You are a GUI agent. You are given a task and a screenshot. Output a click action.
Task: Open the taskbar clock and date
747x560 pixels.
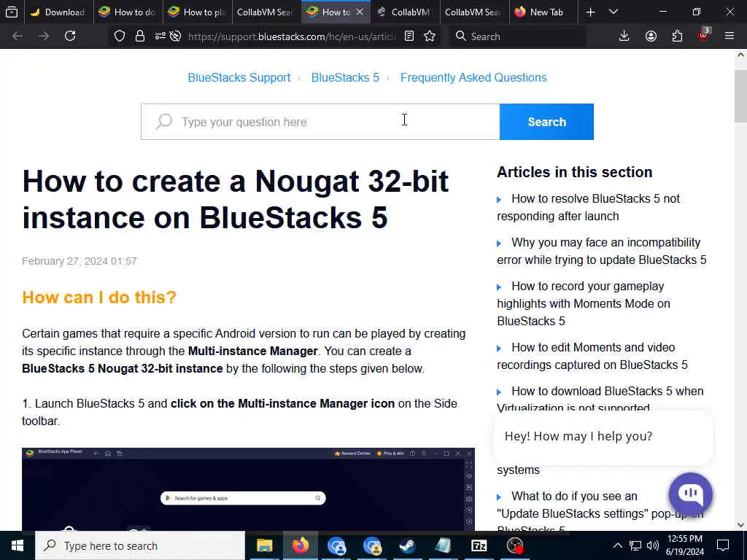(684, 545)
